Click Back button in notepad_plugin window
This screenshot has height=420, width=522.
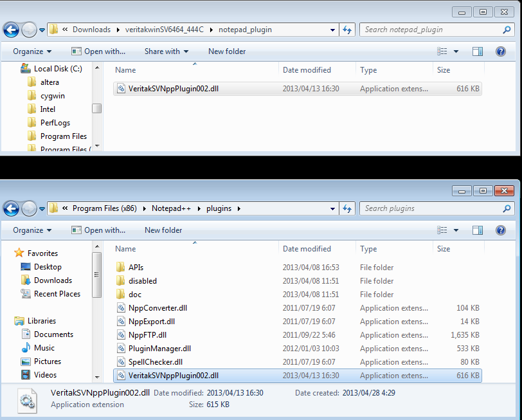11,30
